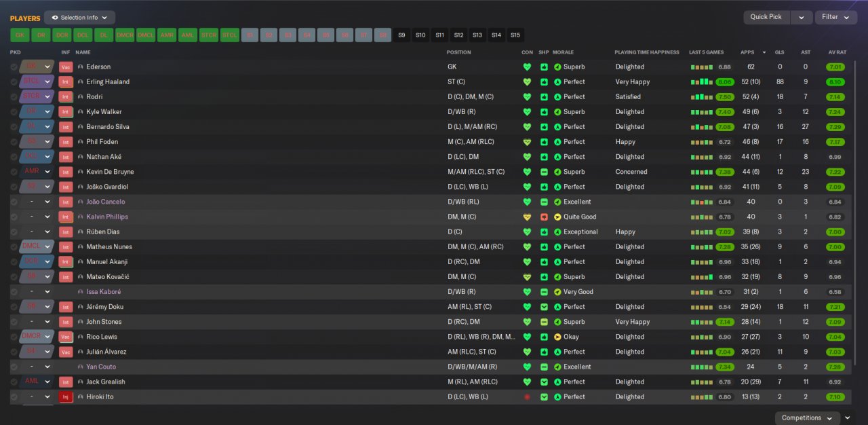Image resolution: width=868 pixels, height=425 pixels.
Task: Click Kalvin Phillips' red match sharpness icon
Action: tap(544, 217)
